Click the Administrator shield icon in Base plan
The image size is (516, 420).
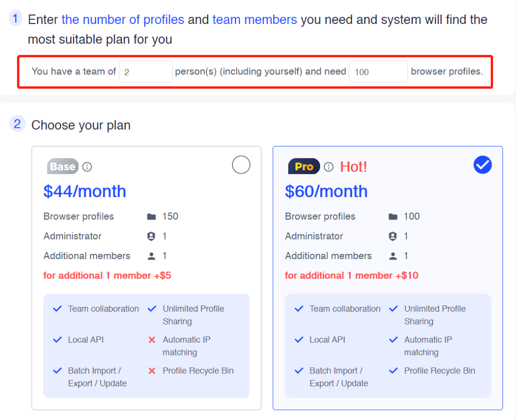(151, 236)
